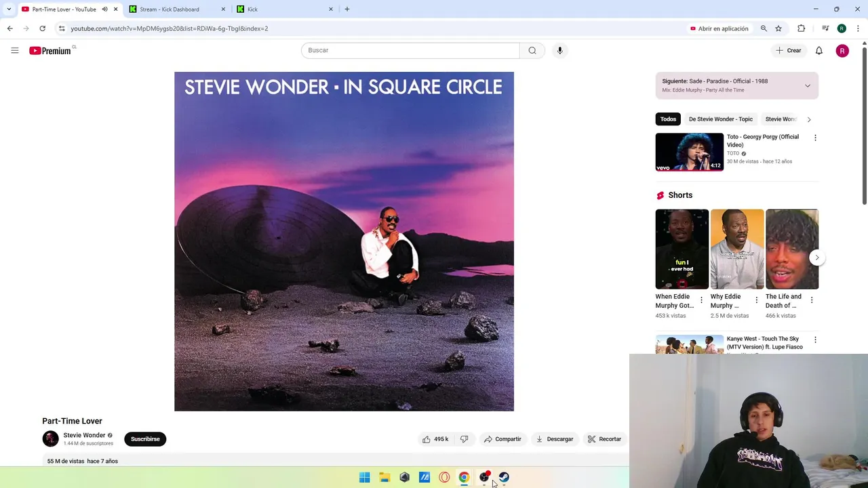Open Chrome's three-dot menu
The height and width of the screenshot is (488, 868).
click(x=858, y=28)
